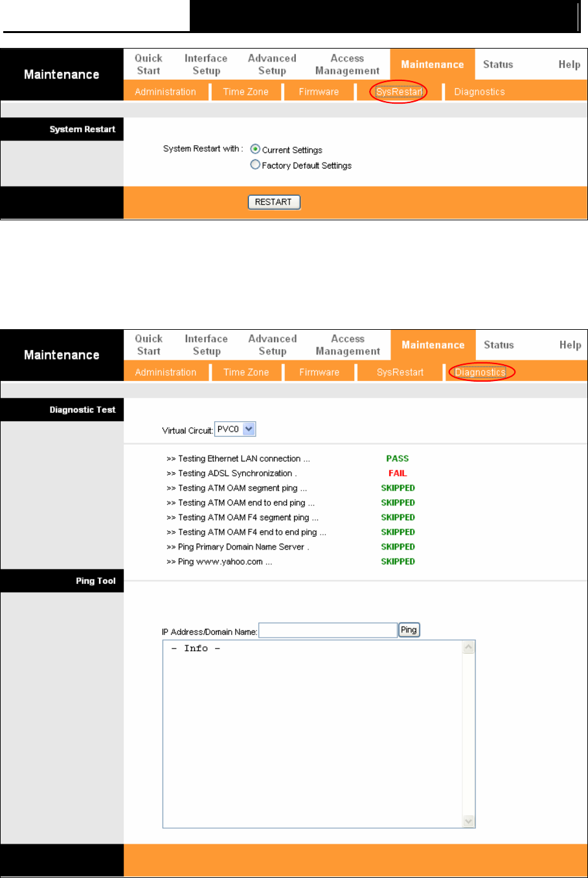Open Quick Start tab in Diagnostic Test page

(x=148, y=345)
